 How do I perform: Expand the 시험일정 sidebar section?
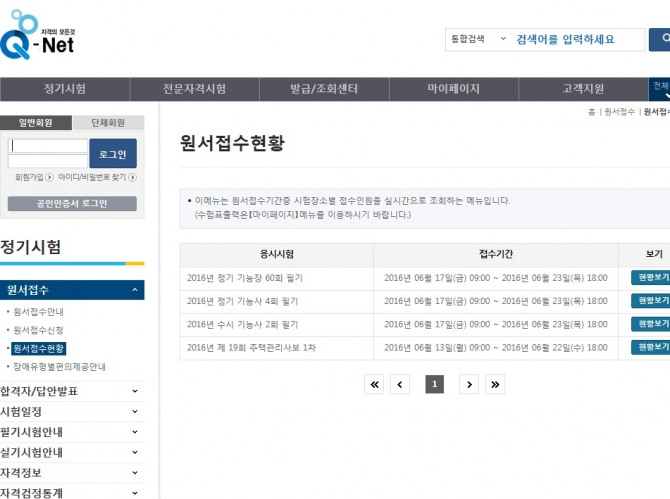click(134, 411)
